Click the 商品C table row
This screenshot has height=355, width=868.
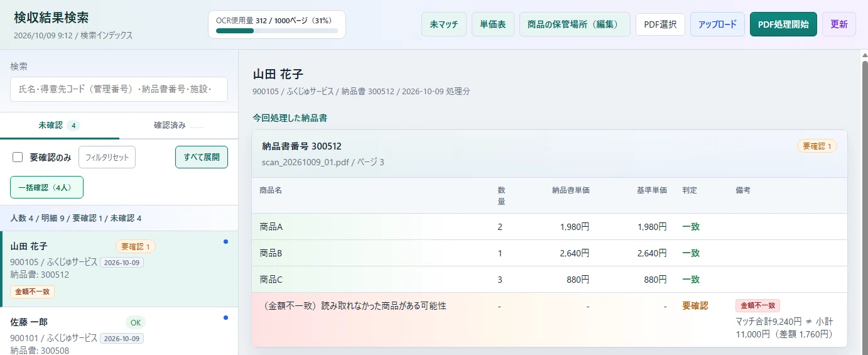[549, 280]
